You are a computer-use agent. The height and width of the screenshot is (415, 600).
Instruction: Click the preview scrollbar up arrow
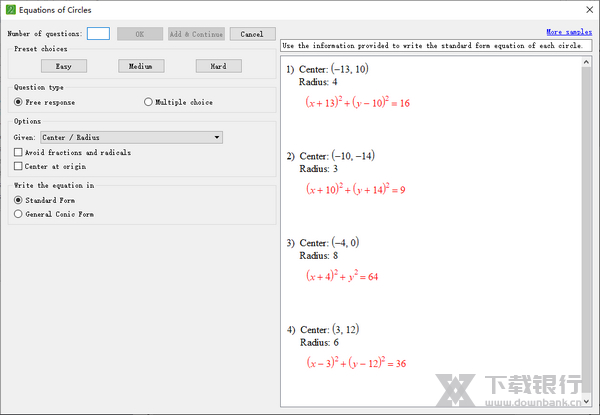(x=588, y=61)
